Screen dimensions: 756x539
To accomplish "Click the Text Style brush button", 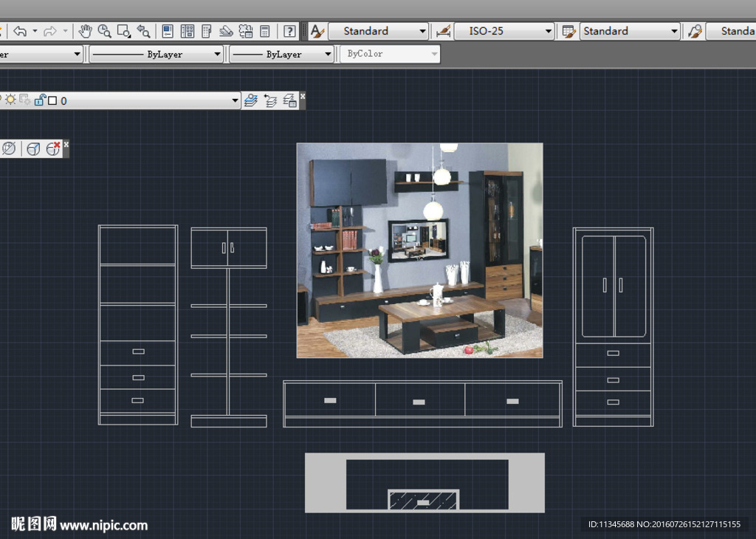I will pos(317,31).
